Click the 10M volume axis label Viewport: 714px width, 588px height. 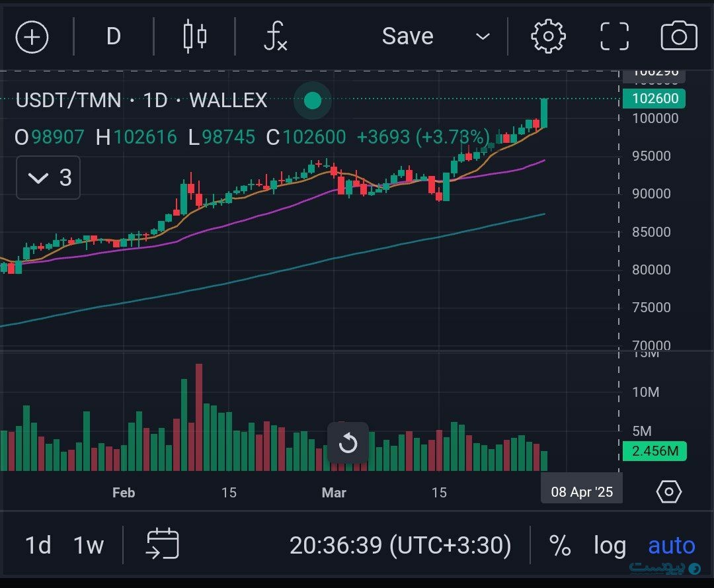tap(646, 392)
